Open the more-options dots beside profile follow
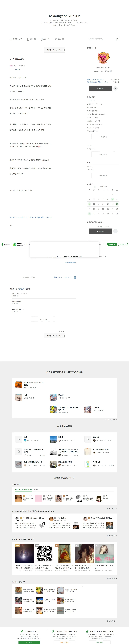 click(115, 89)
